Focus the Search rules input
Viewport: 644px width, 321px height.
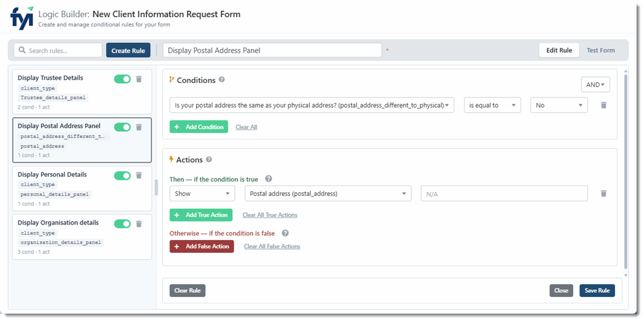(58, 50)
